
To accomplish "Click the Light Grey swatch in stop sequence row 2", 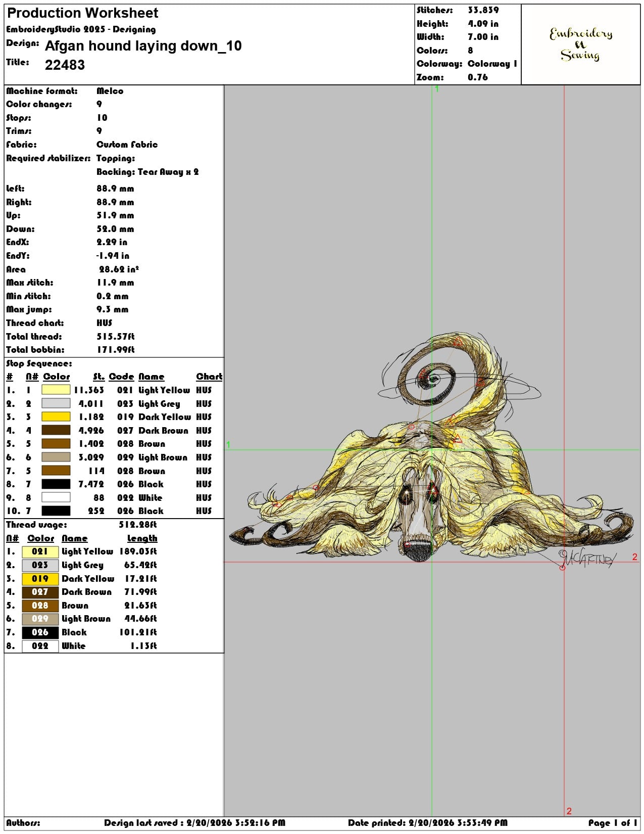I will (x=56, y=403).
